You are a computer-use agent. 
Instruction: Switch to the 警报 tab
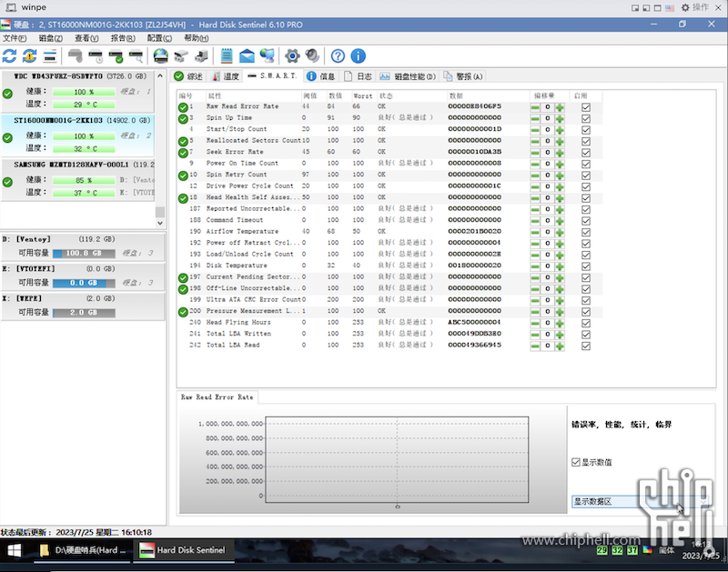[463, 76]
